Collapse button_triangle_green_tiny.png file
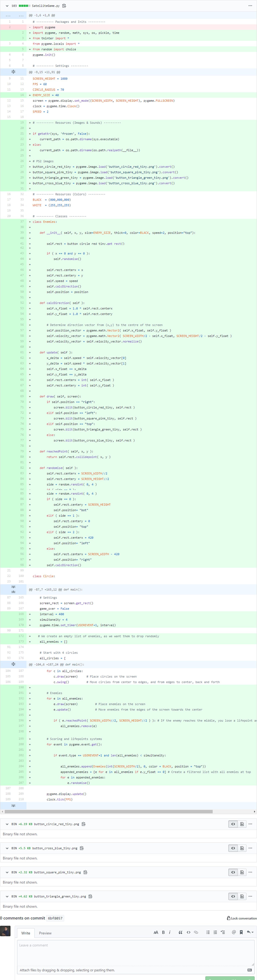This screenshot has height=980, width=257. (7, 896)
